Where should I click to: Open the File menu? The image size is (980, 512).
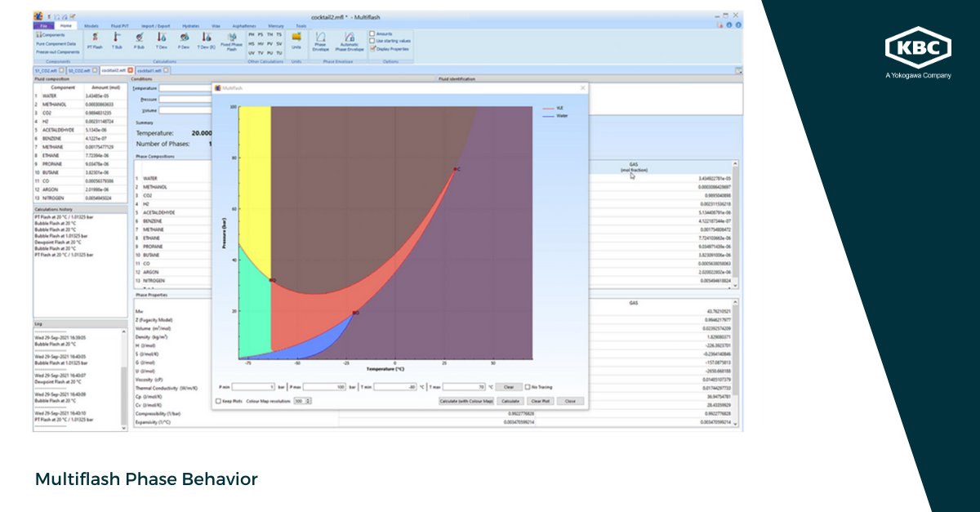click(x=44, y=25)
